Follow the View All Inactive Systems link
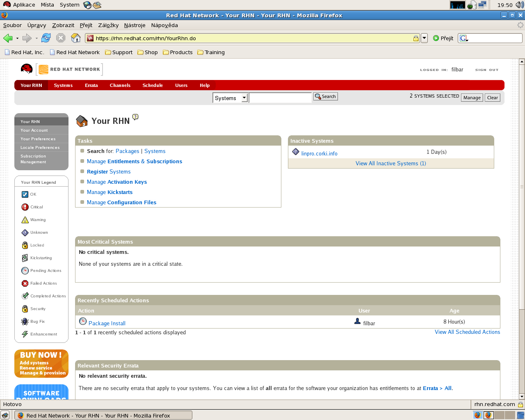The image size is (525, 420). click(391, 163)
